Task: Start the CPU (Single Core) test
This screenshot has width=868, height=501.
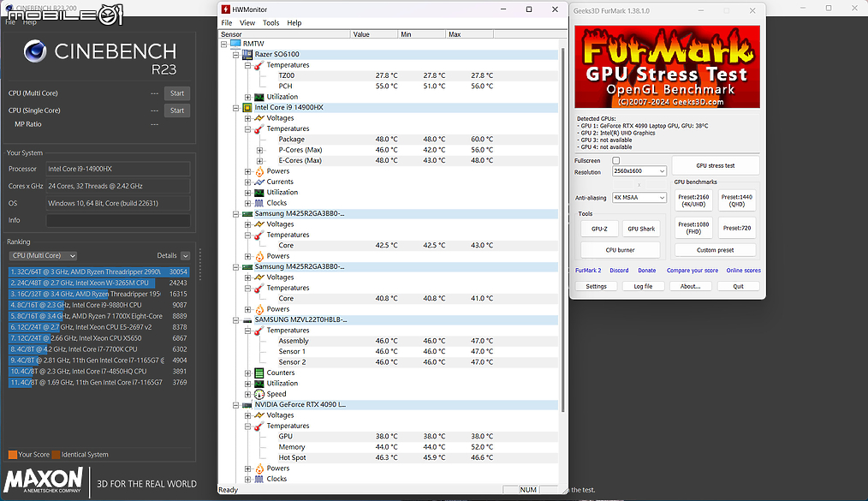Action: 177,110
